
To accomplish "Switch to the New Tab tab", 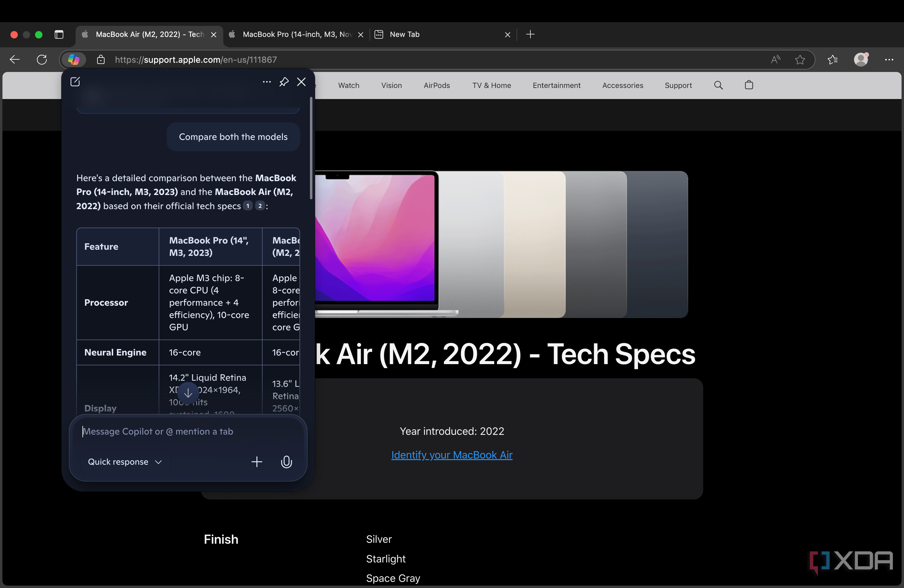I will point(442,34).
